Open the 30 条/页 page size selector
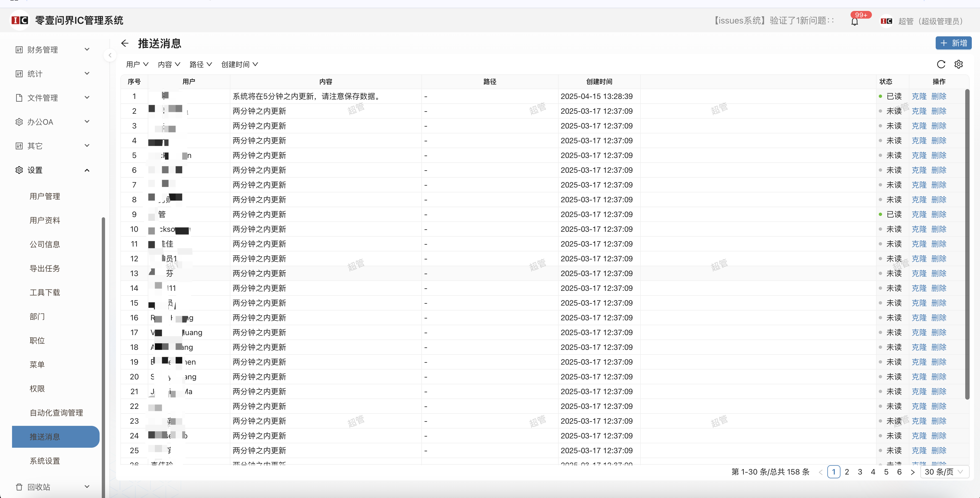 [x=944, y=472]
